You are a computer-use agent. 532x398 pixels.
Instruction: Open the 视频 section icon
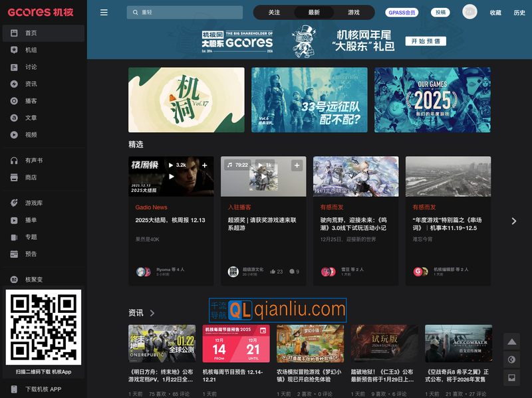(x=14, y=135)
